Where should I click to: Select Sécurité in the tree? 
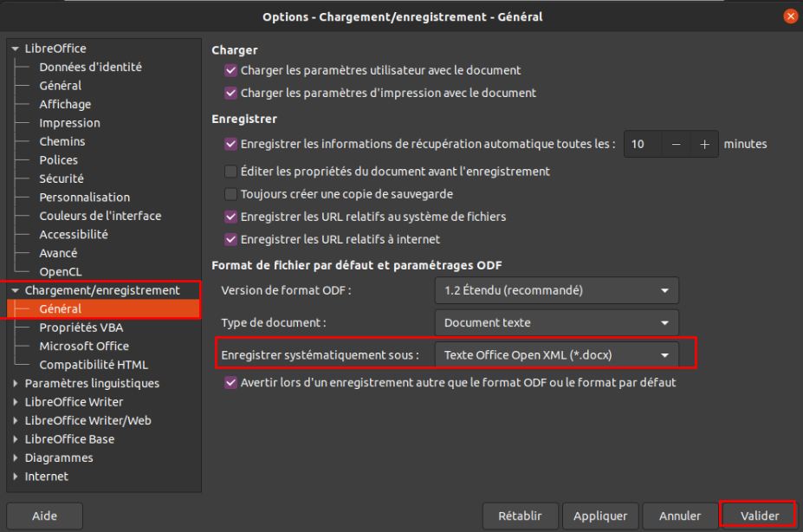coord(62,178)
